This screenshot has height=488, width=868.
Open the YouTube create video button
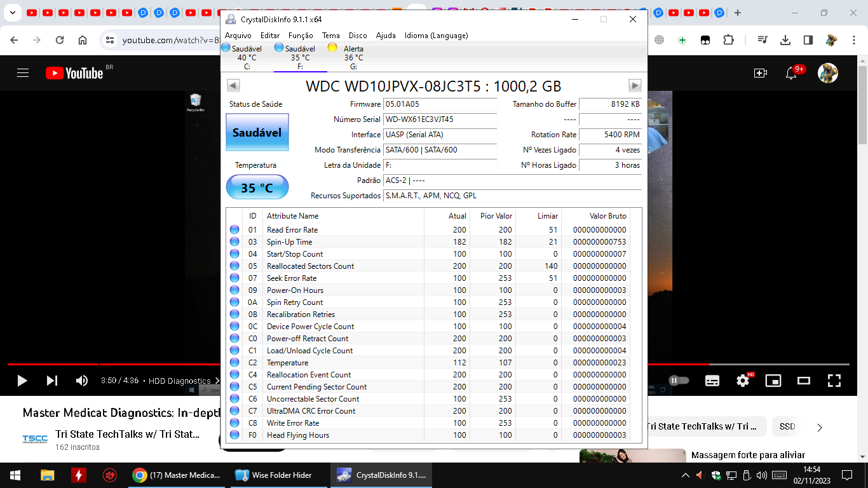tap(761, 73)
